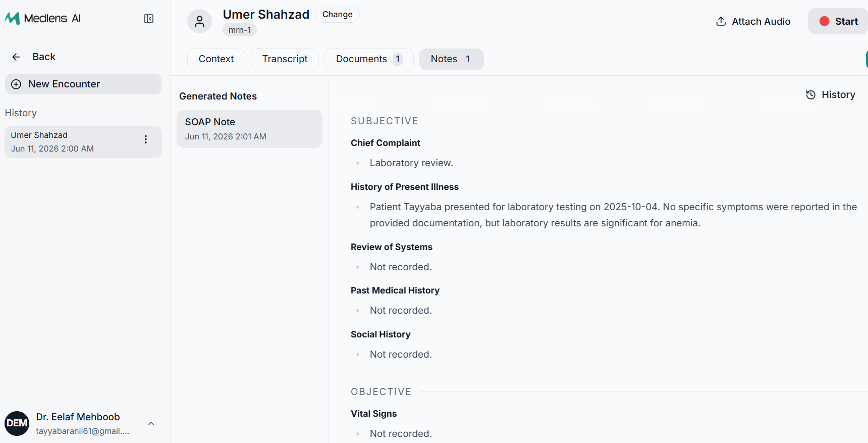Create a New Encounter

[83, 84]
